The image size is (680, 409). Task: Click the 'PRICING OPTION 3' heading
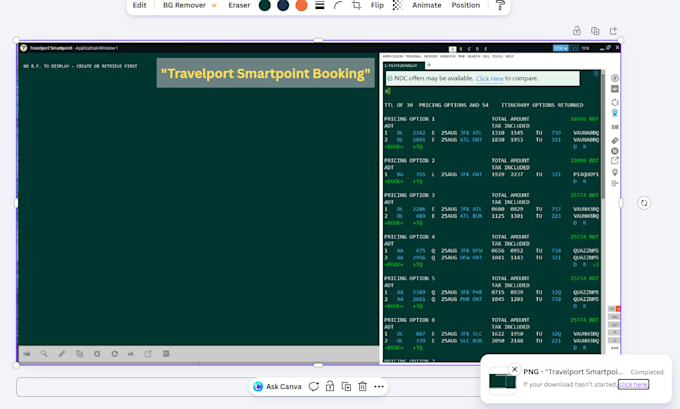click(409, 195)
